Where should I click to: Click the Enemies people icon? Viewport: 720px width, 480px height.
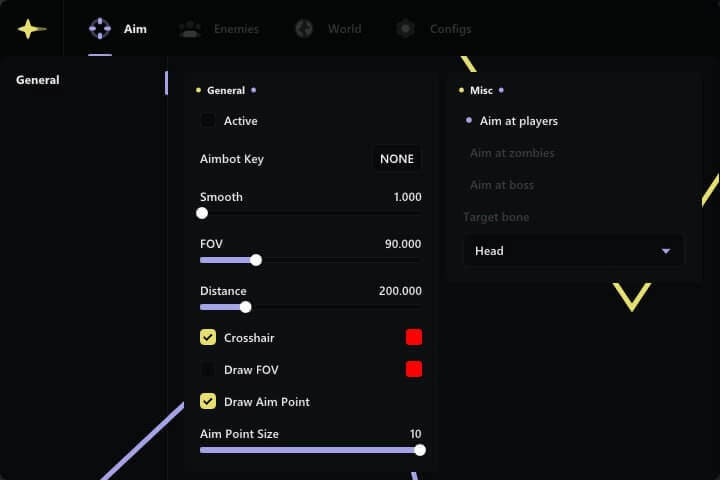190,29
